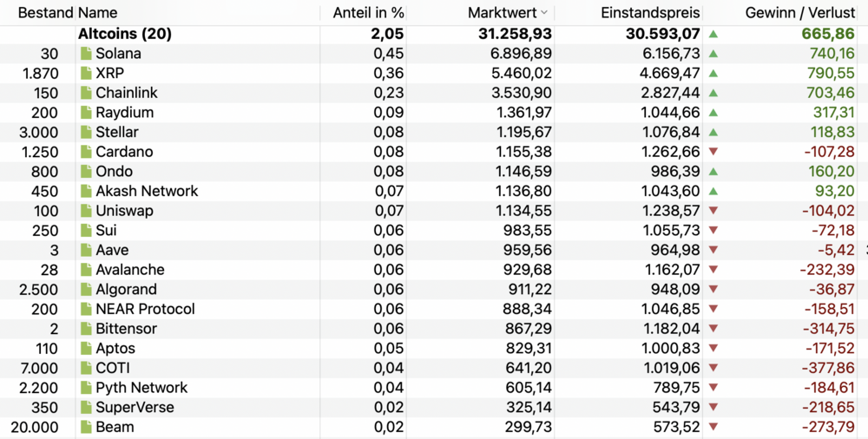Click the Bittensor document icon
868x439 pixels.
coord(86,329)
